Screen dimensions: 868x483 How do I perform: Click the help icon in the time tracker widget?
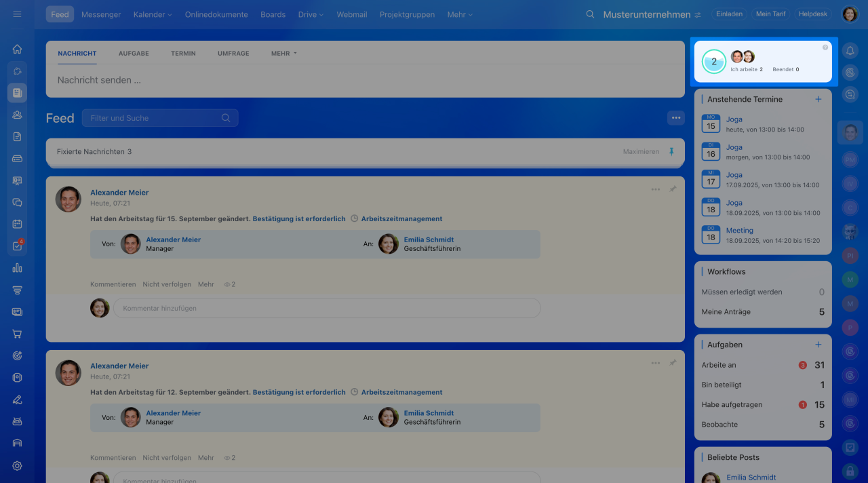click(x=825, y=47)
